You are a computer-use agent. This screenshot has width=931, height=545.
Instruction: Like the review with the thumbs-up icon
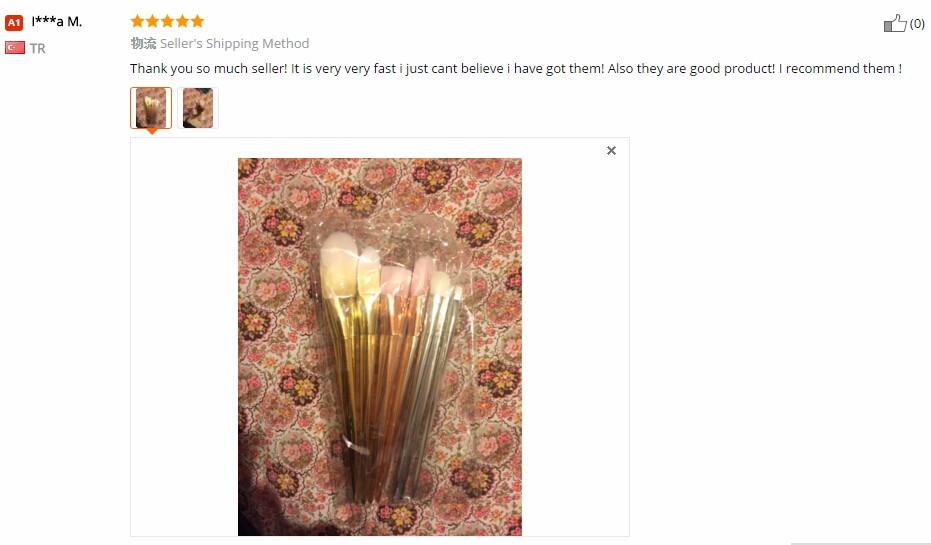895,23
